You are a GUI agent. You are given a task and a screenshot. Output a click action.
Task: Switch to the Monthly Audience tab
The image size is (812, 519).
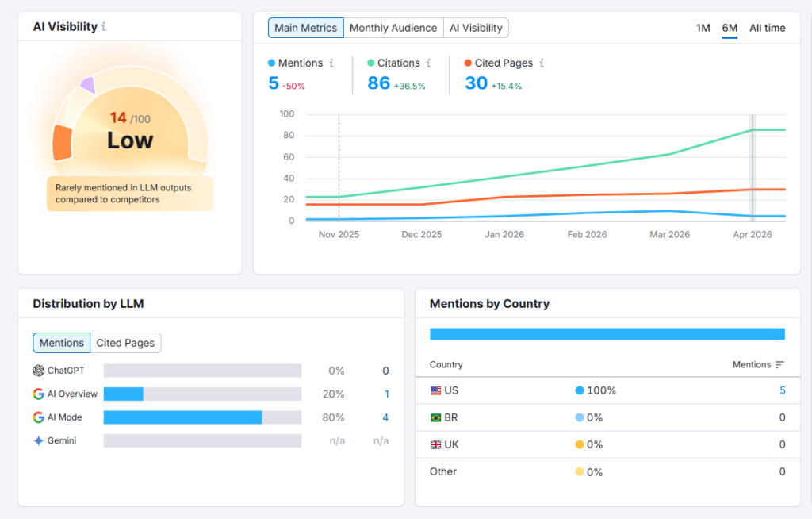click(393, 27)
